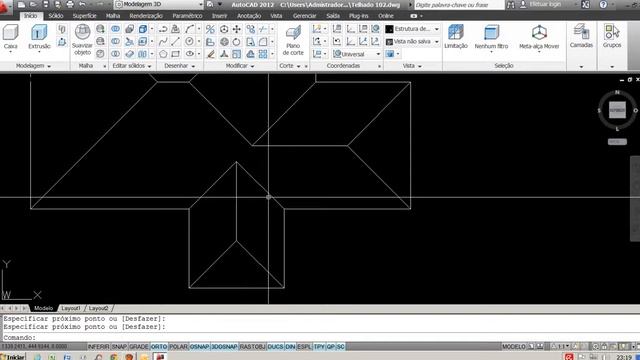The image size is (640, 360).
Task: Expand the Modificar panel
Action: click(x=240, y=66)
